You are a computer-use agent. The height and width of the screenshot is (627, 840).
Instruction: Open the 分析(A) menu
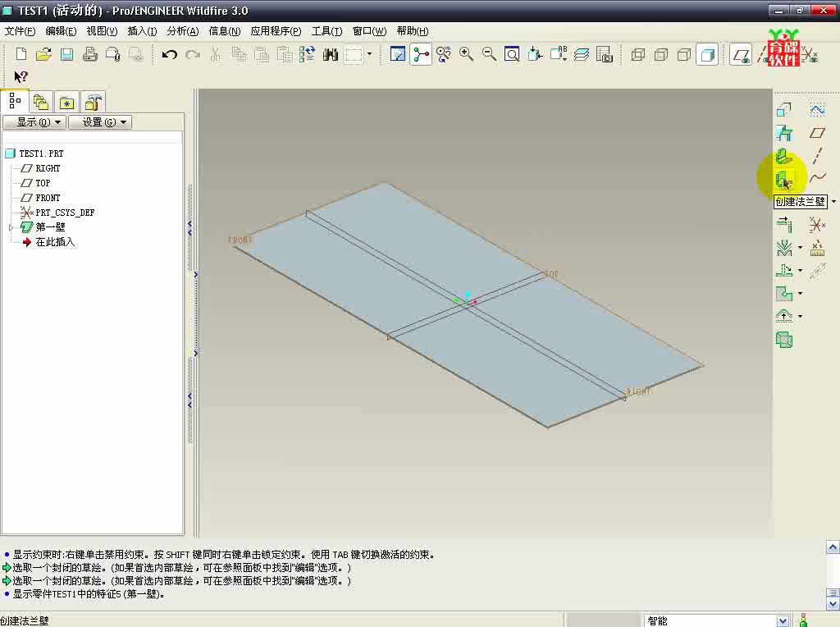[183, 31]
